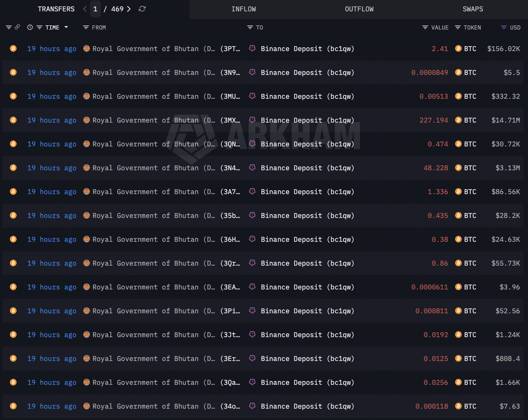The image size is (528, 420).
Task: Click the (3Qa… address label
Action: (x=230, y=383)
